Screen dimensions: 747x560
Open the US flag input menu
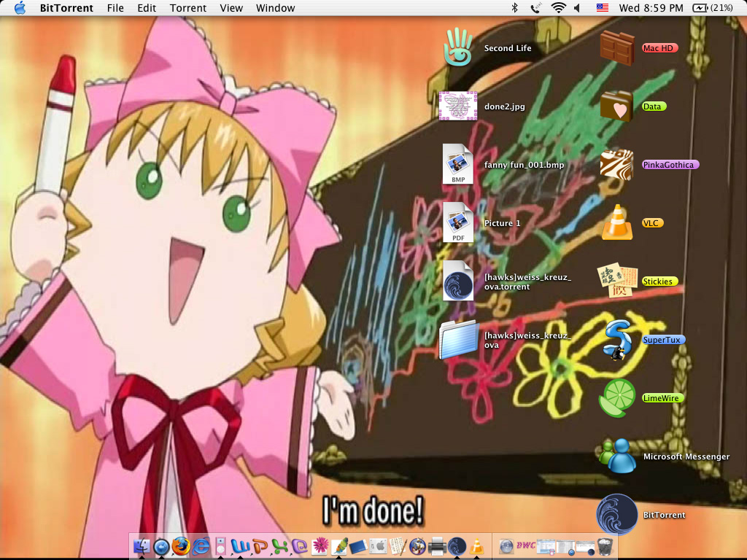[602, 8]
